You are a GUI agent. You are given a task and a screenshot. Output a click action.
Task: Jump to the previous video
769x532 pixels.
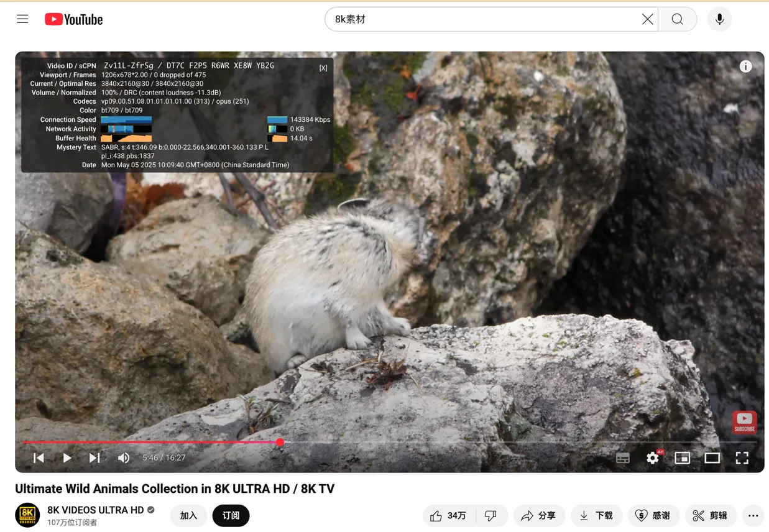(39, 458)
